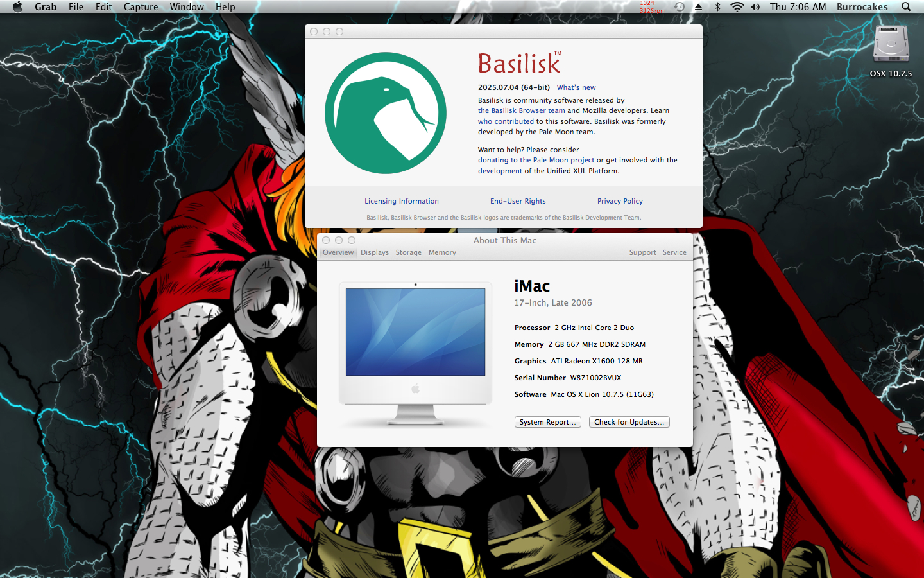
Task: Open the OSX 10.7.5 drive icon
Action: [x=891, y=45]
